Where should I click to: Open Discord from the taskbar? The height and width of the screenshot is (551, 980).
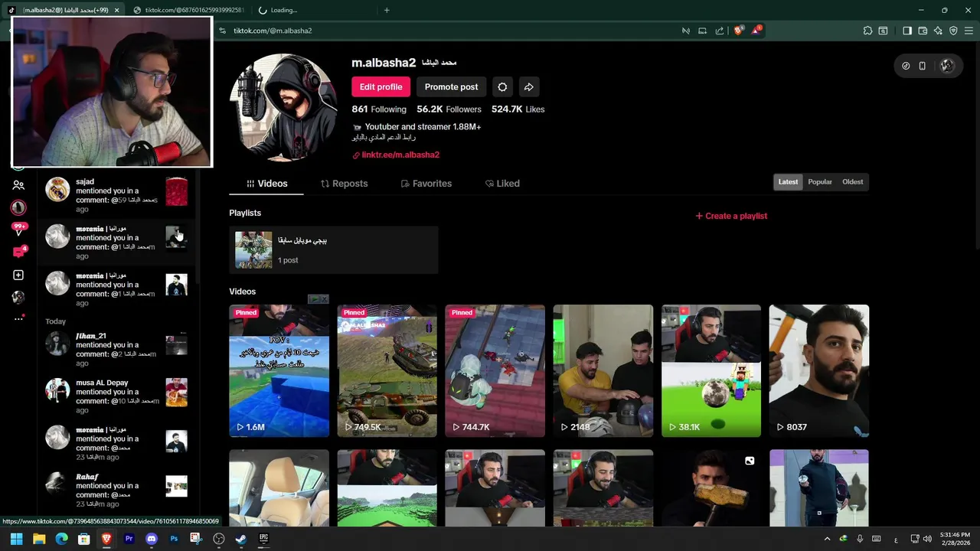[x=151, y=539]
